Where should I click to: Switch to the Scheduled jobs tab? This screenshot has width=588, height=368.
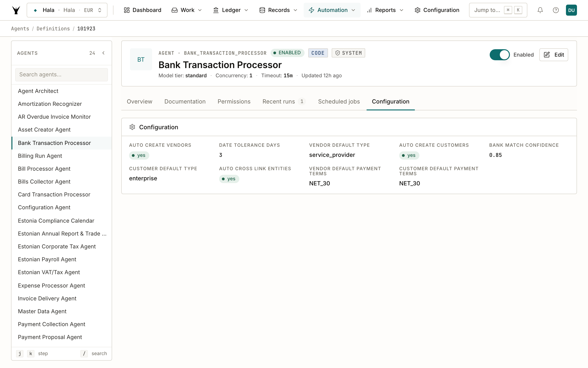pos(339,101)
